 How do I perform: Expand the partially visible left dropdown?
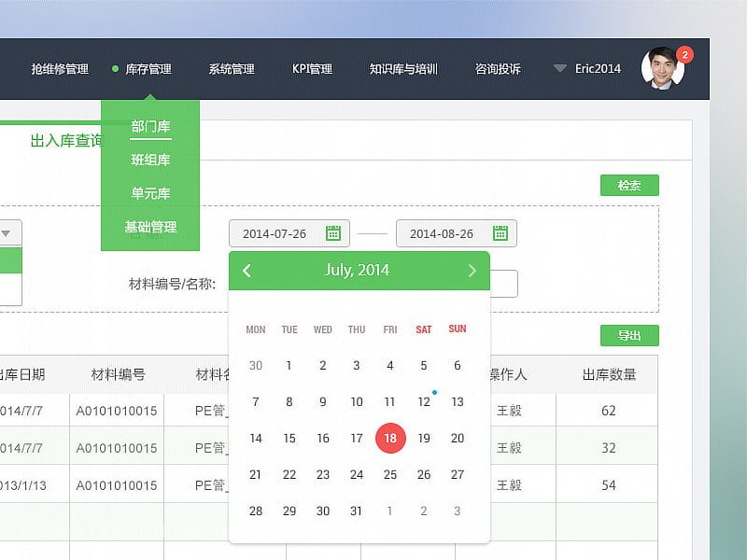coord(7,233)
